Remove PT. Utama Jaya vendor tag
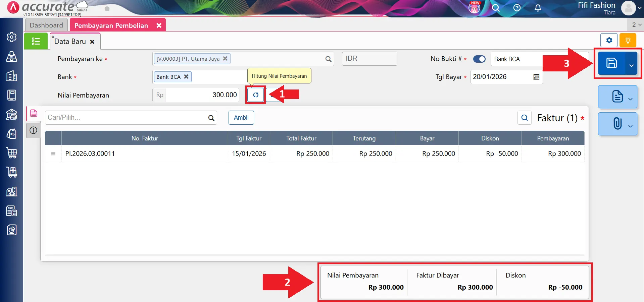Viewport: 644px width, 302px height. pyautogui.click(x=225, y=58)
